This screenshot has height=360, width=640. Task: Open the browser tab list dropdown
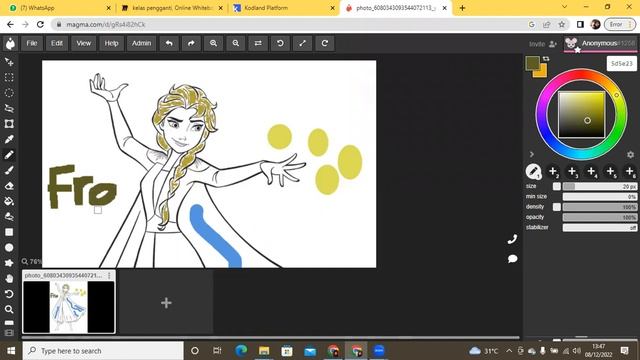564,7
